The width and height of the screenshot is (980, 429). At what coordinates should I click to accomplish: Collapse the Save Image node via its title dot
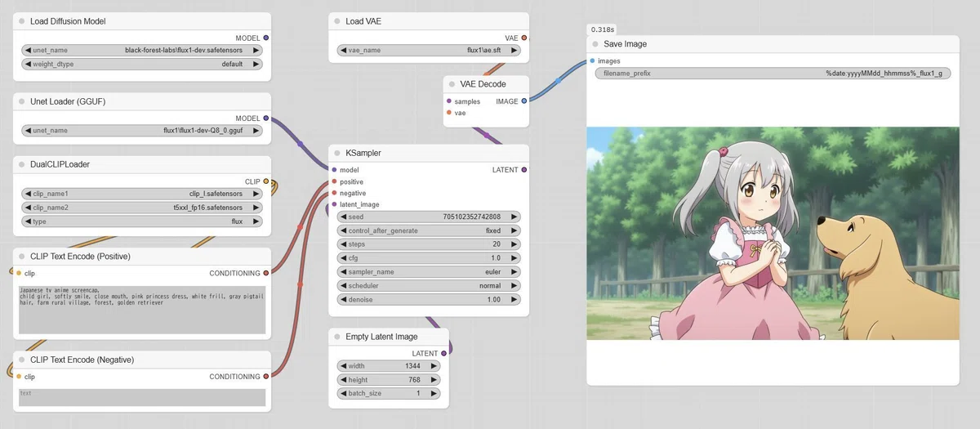coord(595,44)
